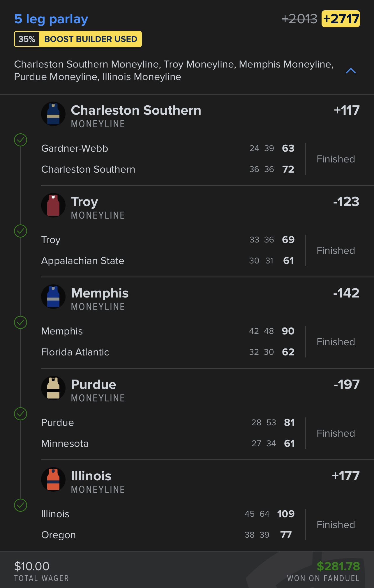Open the Charleston Southern moneyline leg heading
Viewport: 374px width, 588px height.
136,111
